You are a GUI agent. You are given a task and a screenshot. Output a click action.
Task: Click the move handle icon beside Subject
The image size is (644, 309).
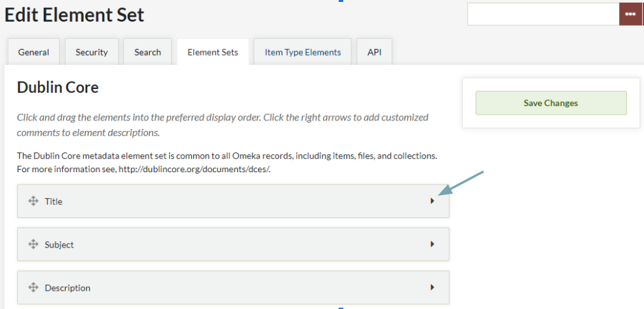pos(33,244)
